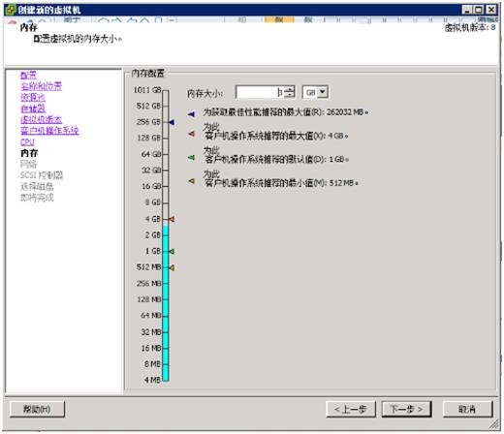The height and width of the screenshot is (434, 504).
Task: Click red 4 GB marker on memory scale
Action: 172,219
